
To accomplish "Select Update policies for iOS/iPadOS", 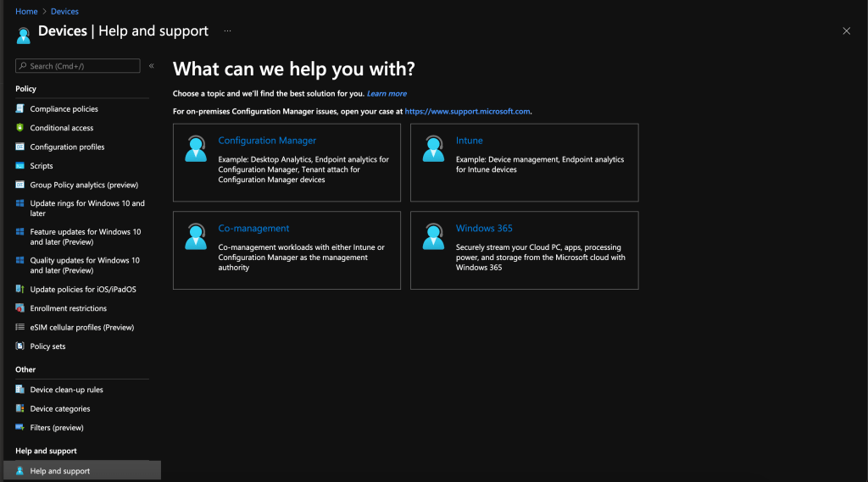I will pos(82,290).
